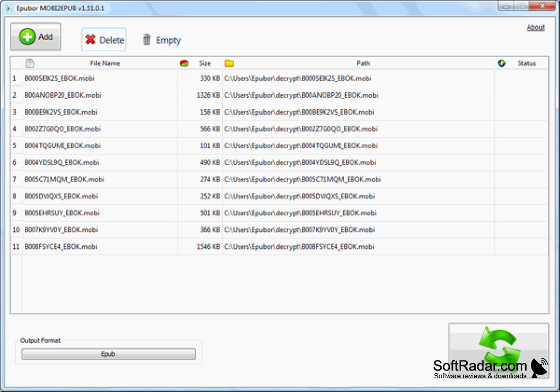Select file B005EHRSUY_EBOK.mobi in the name column
The width and height of the screenshot is (560, 392).
pyautogui.click(x=62, y=213)
